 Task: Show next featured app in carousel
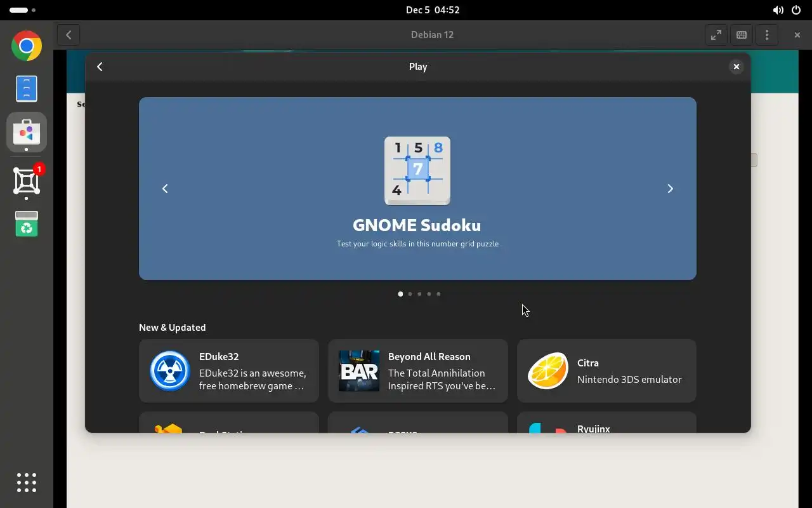[670, 189]
